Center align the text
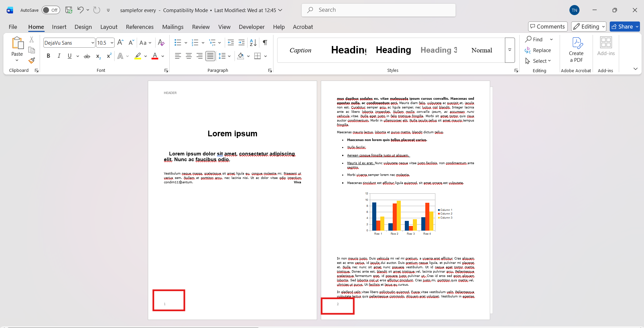 click(189, 56)
